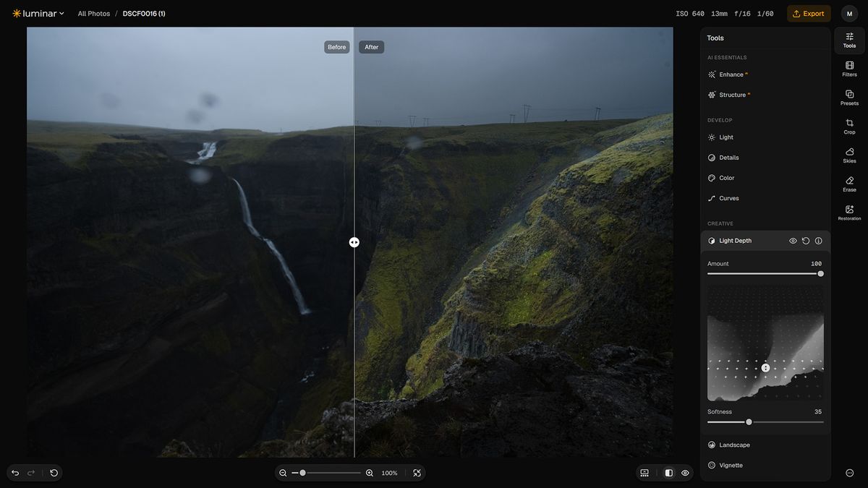Click the Landscape tool icon
The width and height of the screenshot is (868, 488).
point(712,445)
